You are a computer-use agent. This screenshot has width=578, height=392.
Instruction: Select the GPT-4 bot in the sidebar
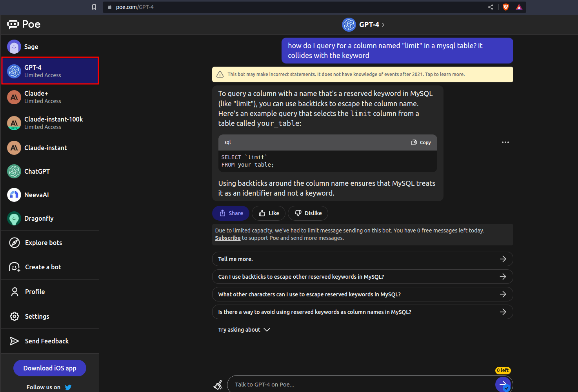(50, 71)
